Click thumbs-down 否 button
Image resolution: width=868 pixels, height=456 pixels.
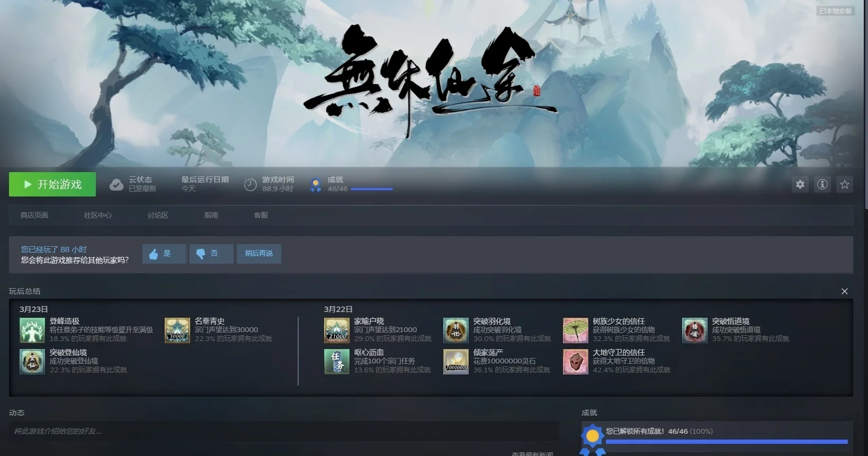211,254
